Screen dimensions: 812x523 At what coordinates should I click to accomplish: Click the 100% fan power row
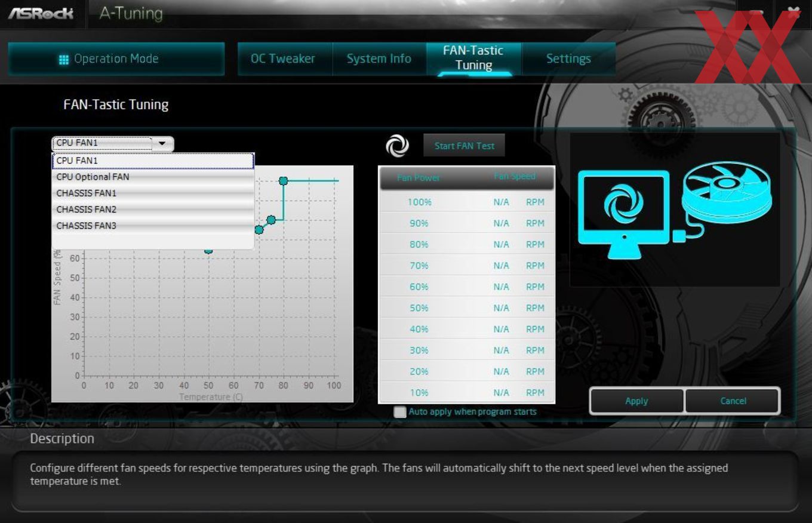(467, 202)
